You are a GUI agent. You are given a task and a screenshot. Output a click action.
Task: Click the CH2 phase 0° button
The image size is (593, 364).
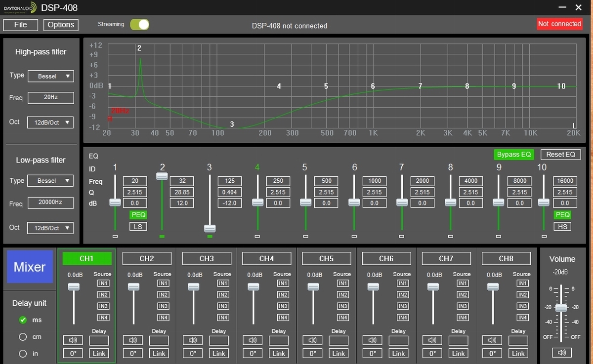(133, 353)
